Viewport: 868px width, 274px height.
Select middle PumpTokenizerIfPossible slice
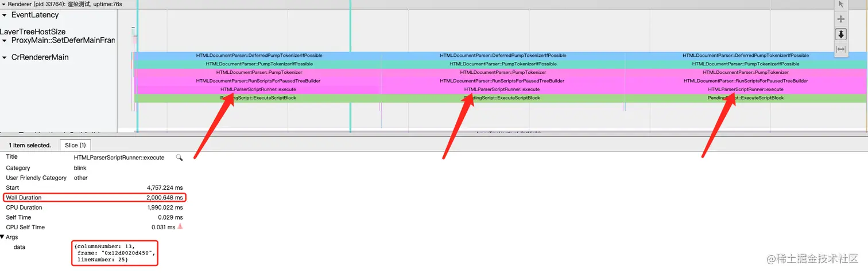pos(503,64)
